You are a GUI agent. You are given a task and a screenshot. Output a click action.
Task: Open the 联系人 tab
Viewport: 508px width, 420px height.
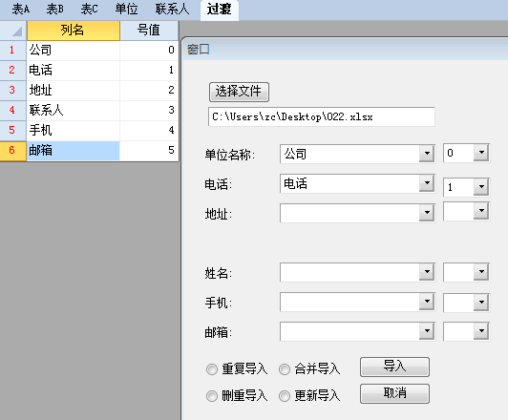click(172, 9)
